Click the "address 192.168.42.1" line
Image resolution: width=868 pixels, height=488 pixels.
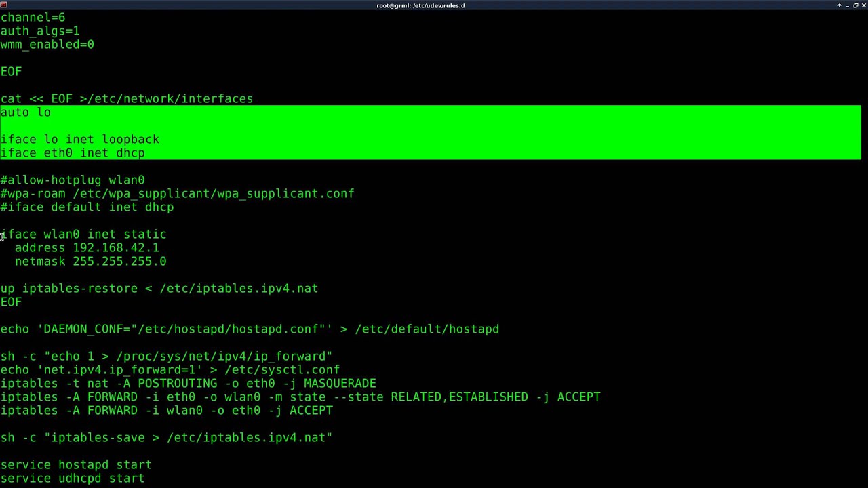(x=87, y=248)
